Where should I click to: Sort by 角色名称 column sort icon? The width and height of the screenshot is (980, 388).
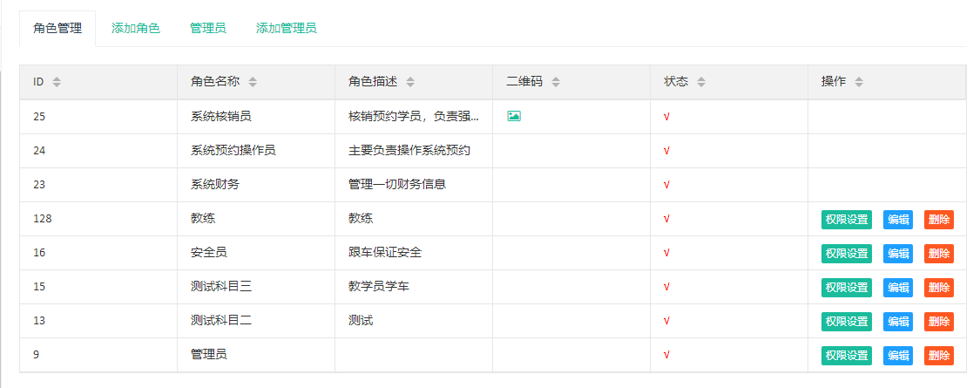tap(253, 82)
